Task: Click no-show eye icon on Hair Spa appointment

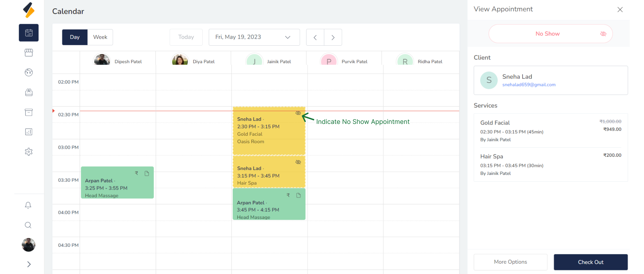Action: click(x=298, y=162)
